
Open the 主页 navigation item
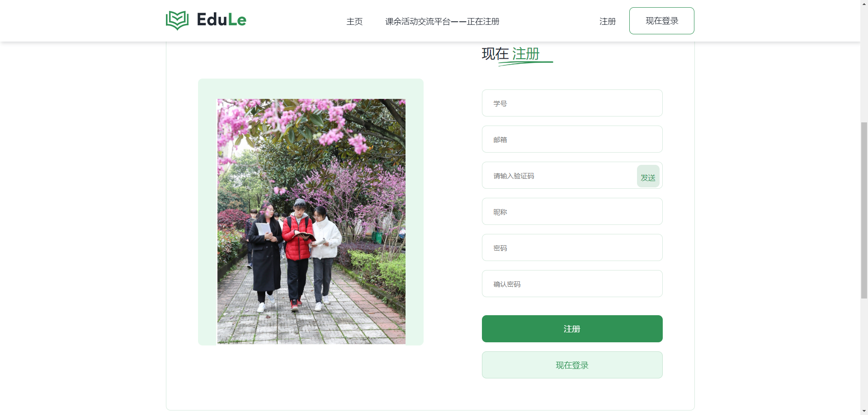(x=354, y=21)
